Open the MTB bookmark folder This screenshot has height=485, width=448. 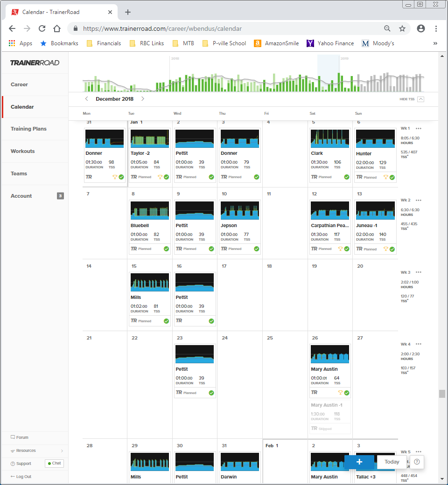(x=183, y=43)
